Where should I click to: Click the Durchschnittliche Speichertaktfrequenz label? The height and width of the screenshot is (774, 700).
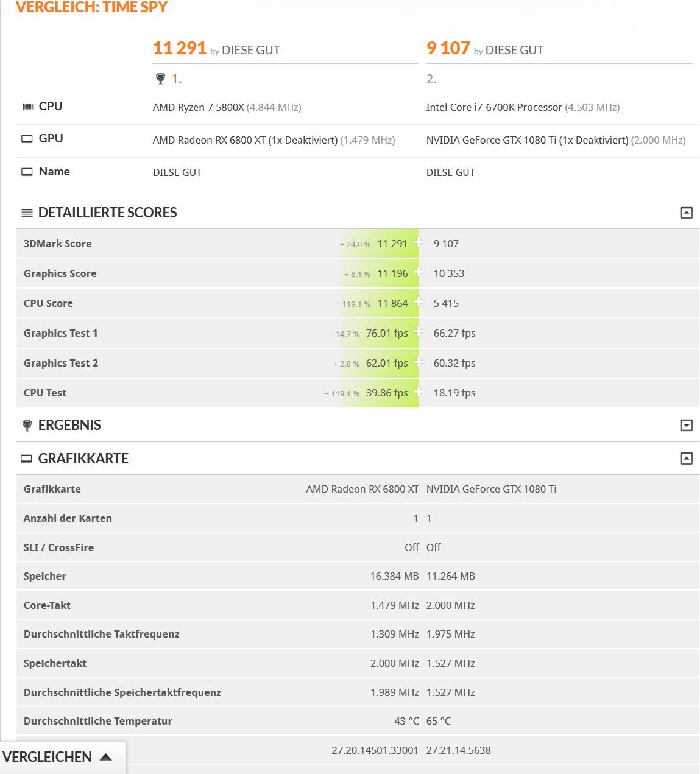122,692
